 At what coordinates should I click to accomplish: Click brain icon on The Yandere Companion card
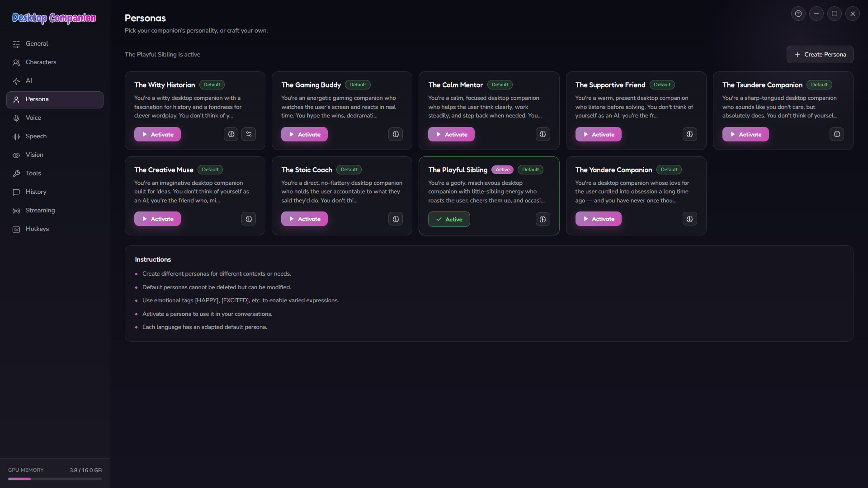tap(689, 219)
